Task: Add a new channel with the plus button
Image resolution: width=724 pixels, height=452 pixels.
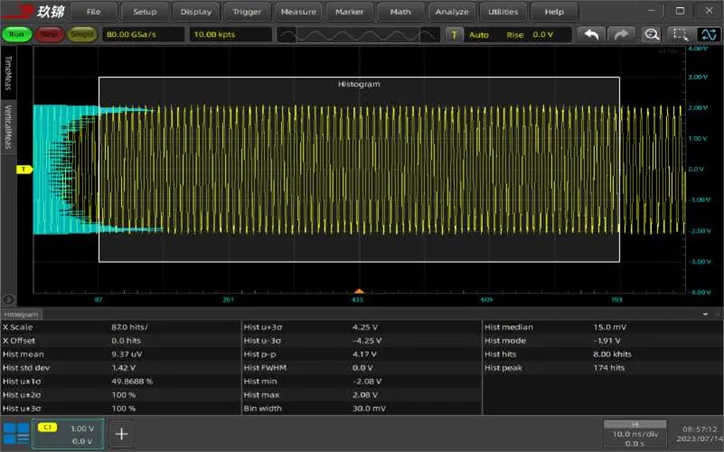Action: coord(121,434)
